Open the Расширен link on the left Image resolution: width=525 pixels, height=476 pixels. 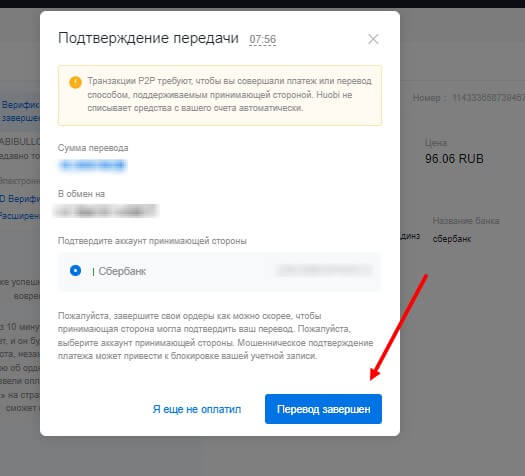point(19,216)
